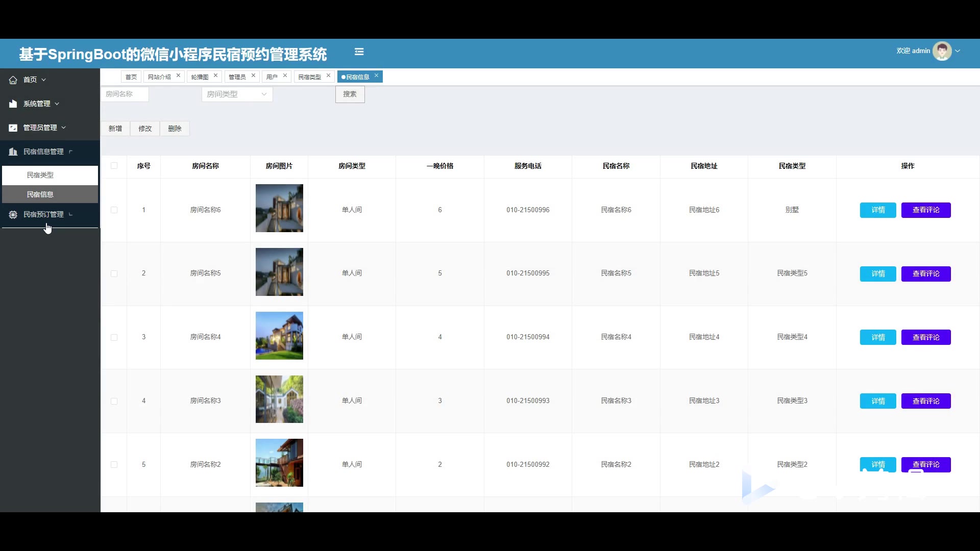Click 查看评论 for 房间名称5
The width and height of the screenshot is (980, 551).
tap(925, 274)
